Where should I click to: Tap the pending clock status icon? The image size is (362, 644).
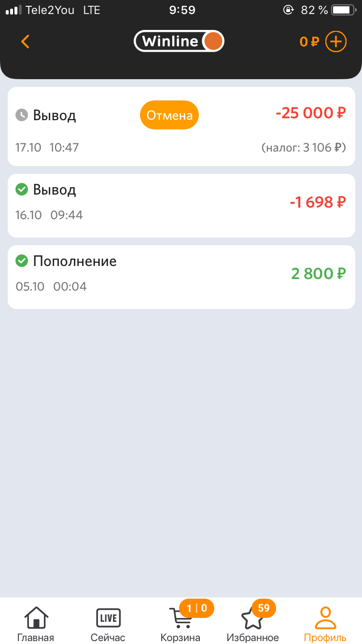tap(22, 115)
